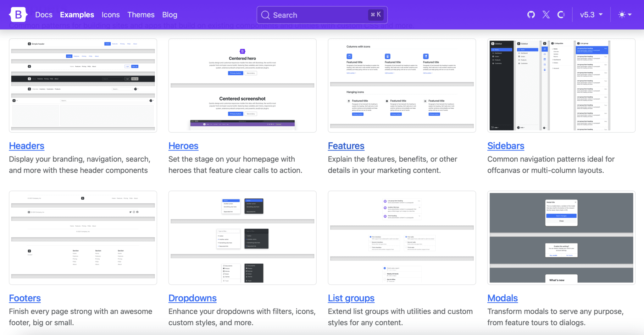Open the Headers examples link
Viewport: 644px width, 335px height.
(26, 146)
